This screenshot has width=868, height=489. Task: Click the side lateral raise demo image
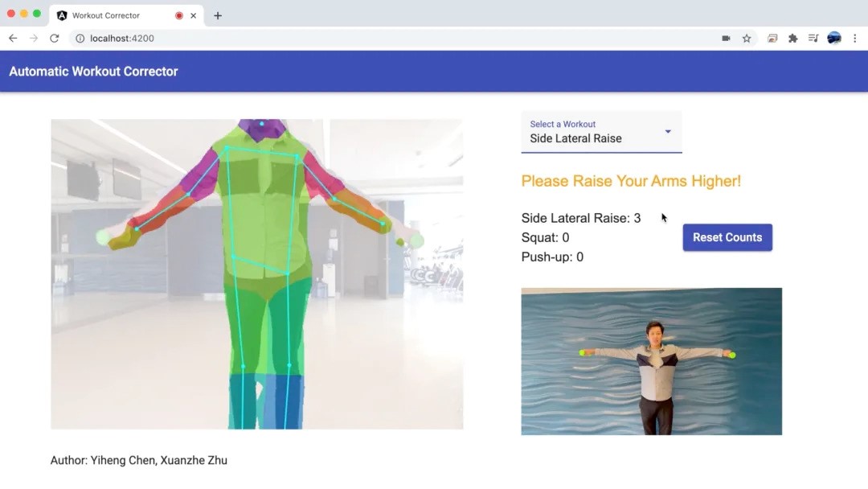click(x=651, y=361)
